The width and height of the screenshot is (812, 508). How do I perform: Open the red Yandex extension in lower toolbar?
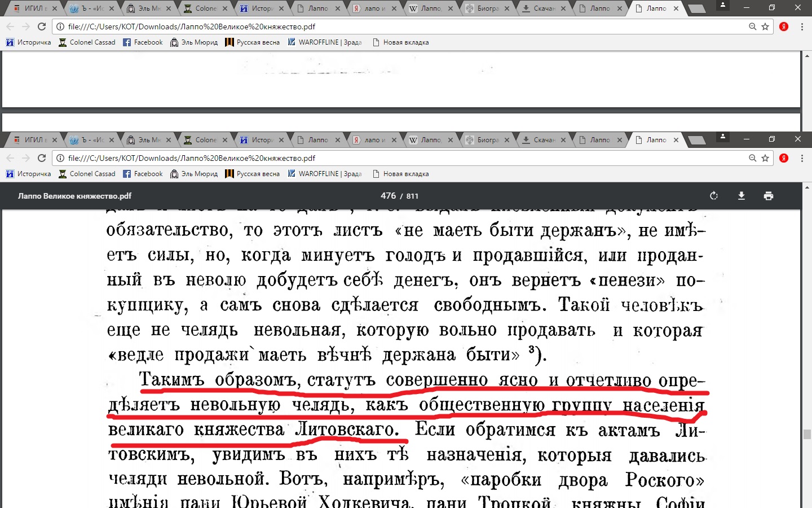tap(784, 158)
